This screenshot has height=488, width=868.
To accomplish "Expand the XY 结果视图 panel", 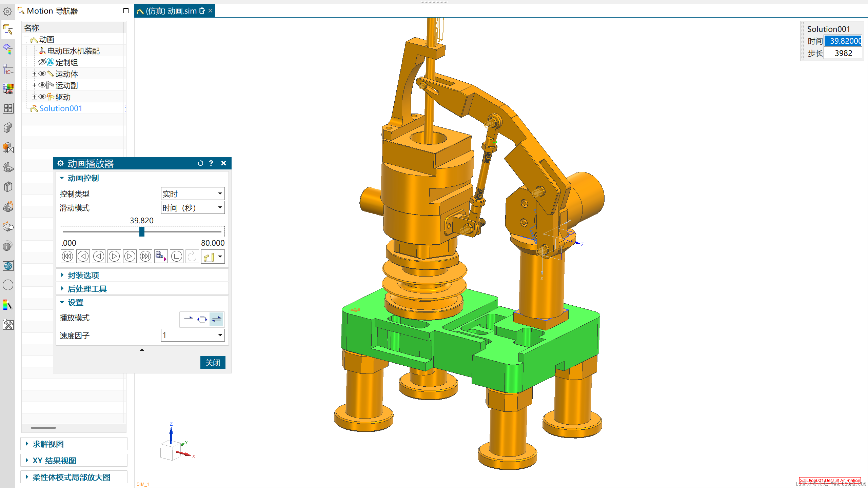I will click(54, 461).
